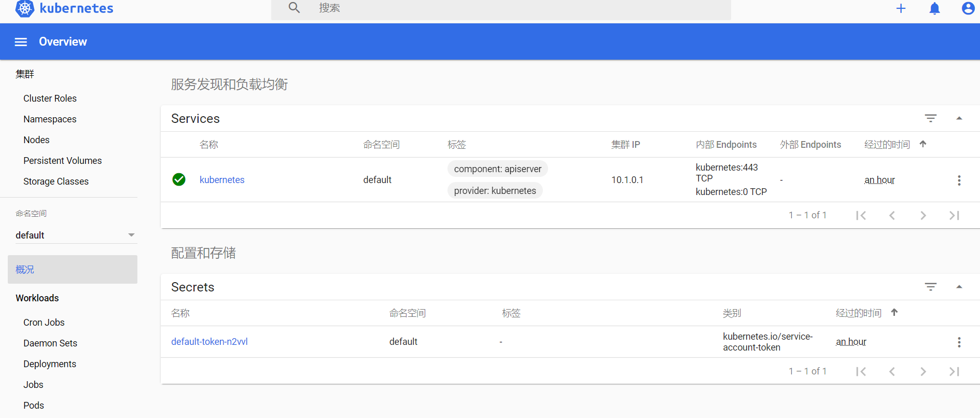Go to last page in Secrets pagination
Image resolution: width=980 pixels, height=418 pixels.
click(x=954, y=371)
